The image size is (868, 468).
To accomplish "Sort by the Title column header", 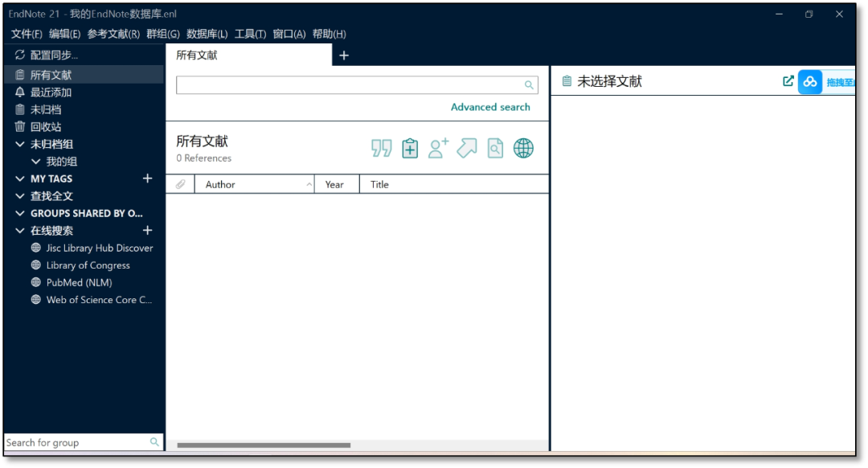I will pyautogui.click(x=454, y=184).
